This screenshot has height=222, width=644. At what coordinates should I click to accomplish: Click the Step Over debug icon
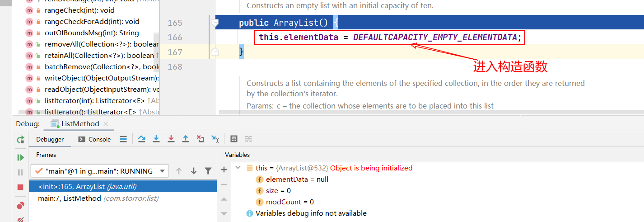pos(142,139)
